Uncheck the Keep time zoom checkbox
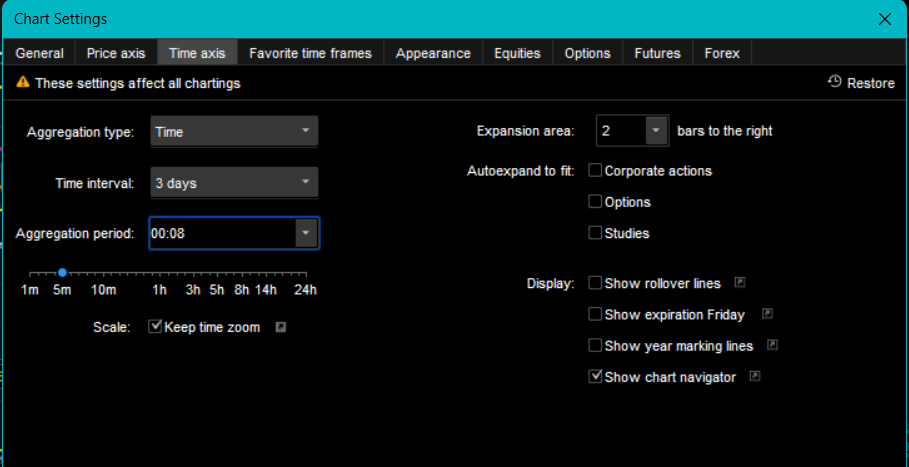This screenshot has width=909, height=467. click(x=155, y=327)
